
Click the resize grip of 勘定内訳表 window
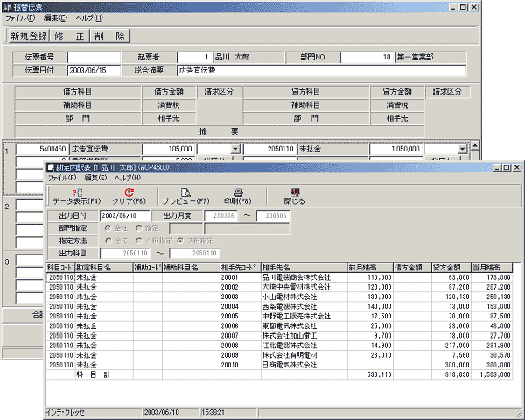[518, 413]
